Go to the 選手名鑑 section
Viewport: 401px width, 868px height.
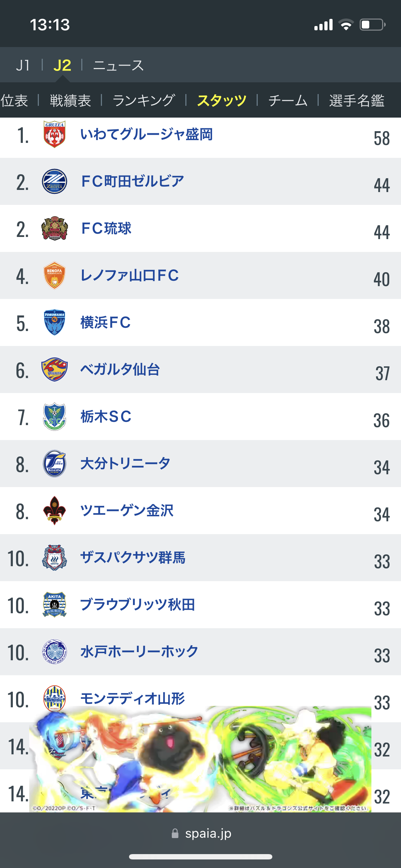356,100
